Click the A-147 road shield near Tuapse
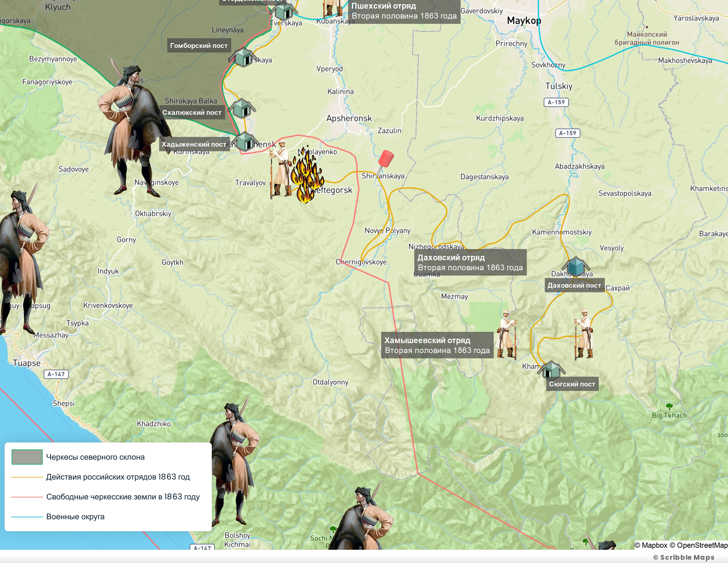728x563 pixels. 56,374
